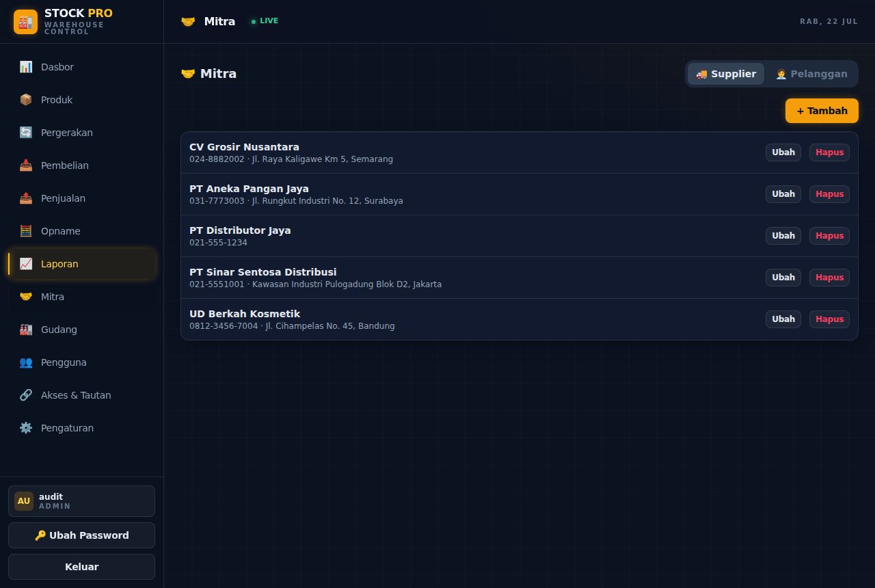The image size is (875, 588).
Task: Select the PT Distributor Jaya name
Action: (x=240, y=230)
